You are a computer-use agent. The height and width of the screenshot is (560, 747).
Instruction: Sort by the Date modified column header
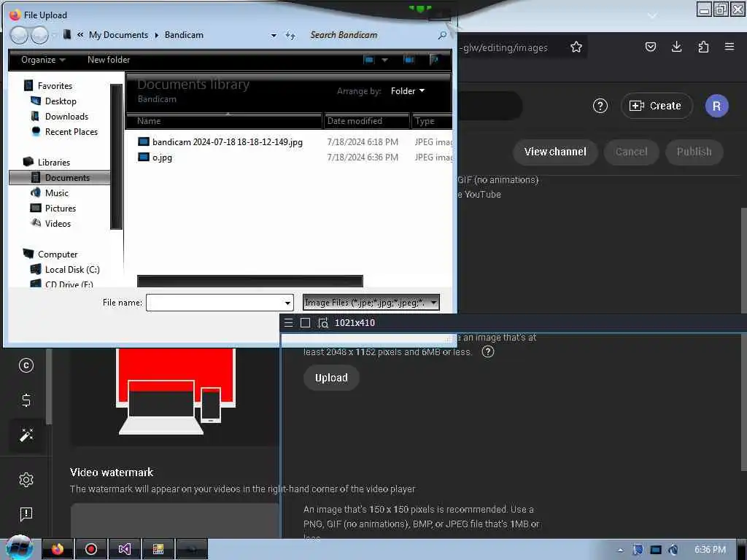click(367, 121)
